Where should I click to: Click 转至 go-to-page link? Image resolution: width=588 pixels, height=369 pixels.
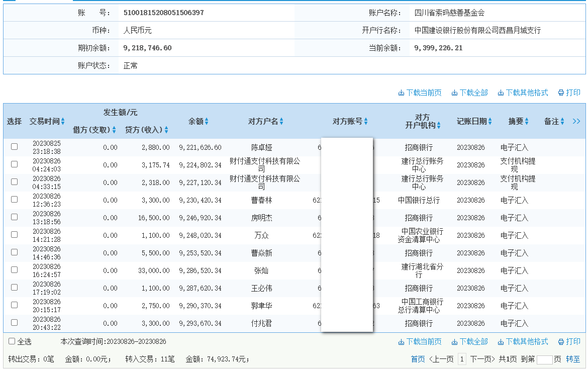(x=572, y=359)
